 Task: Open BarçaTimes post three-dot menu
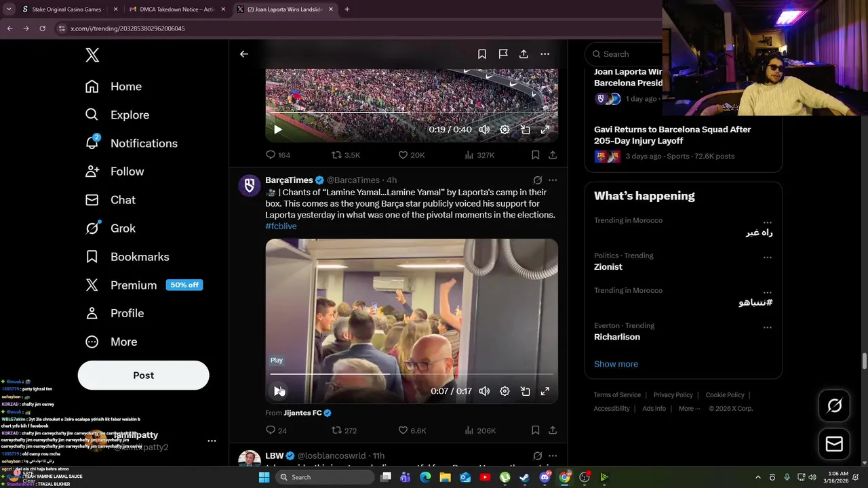pos(553,180)
